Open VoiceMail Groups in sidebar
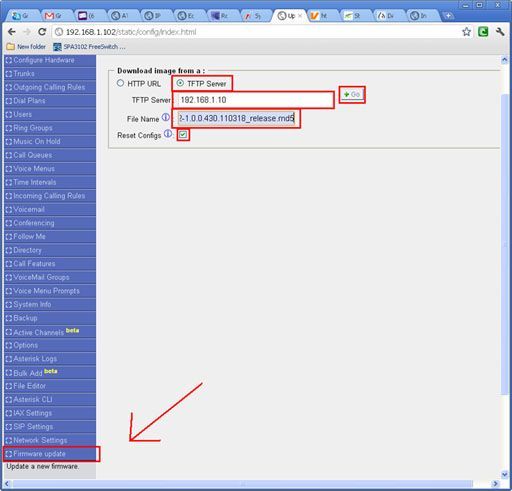This screenshot has width=512, height=491. pyautogui.click(x=50, y=278)
